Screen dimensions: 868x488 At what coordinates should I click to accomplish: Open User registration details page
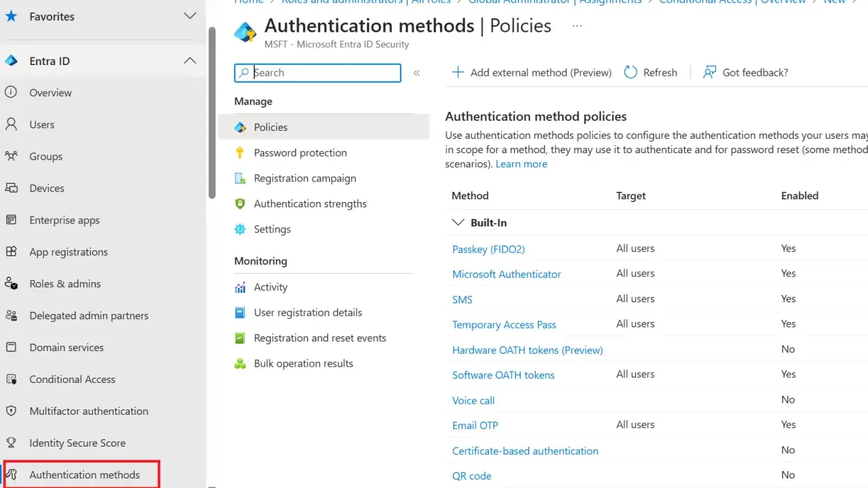pyautogui.click(x=308, y=312)
